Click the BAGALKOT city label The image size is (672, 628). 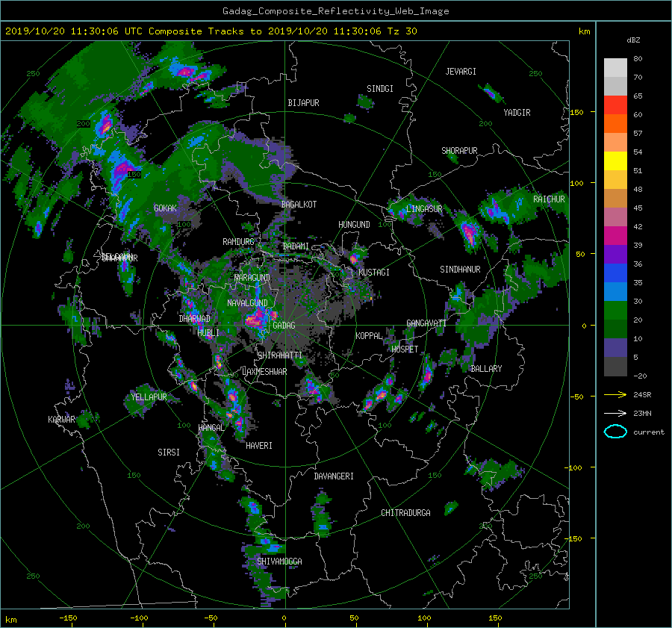pyautogui.click(x=299, y=205)
